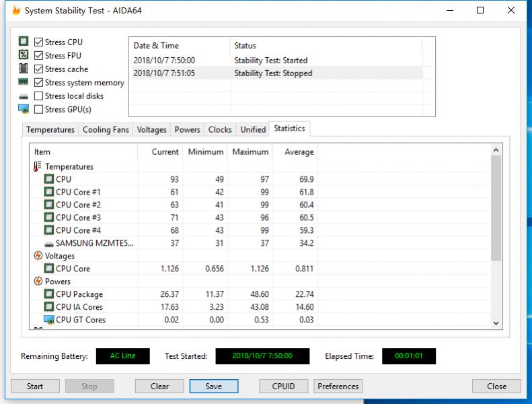Click the monitor icon beside Stress GPU(s)
The width and height of the screenshot is (532, 404).
tap(24, 109)
